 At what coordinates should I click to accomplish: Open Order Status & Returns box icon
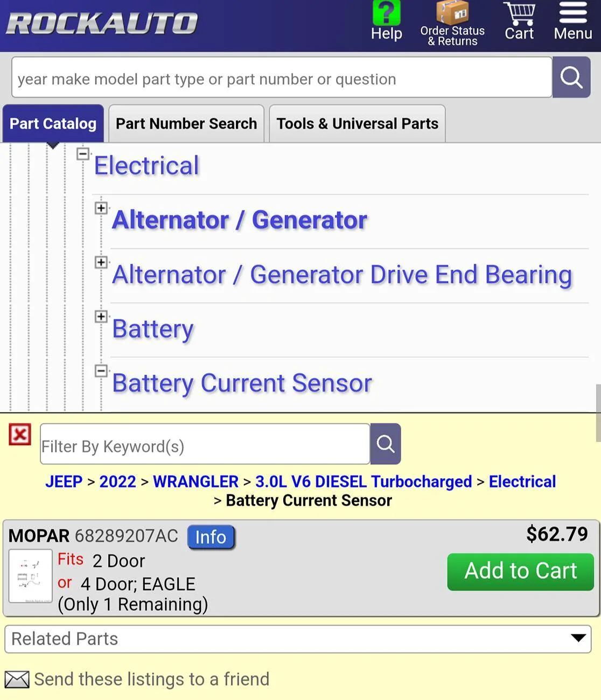tap(452, 12)
